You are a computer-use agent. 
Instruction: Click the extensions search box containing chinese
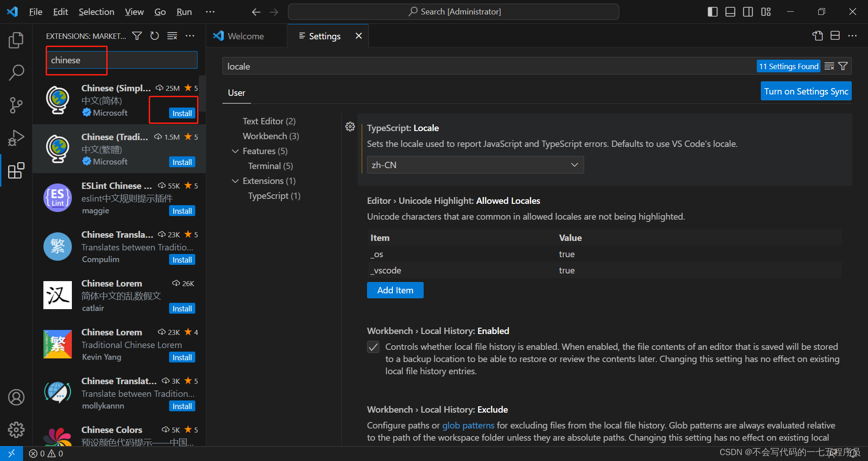[122, 60]
